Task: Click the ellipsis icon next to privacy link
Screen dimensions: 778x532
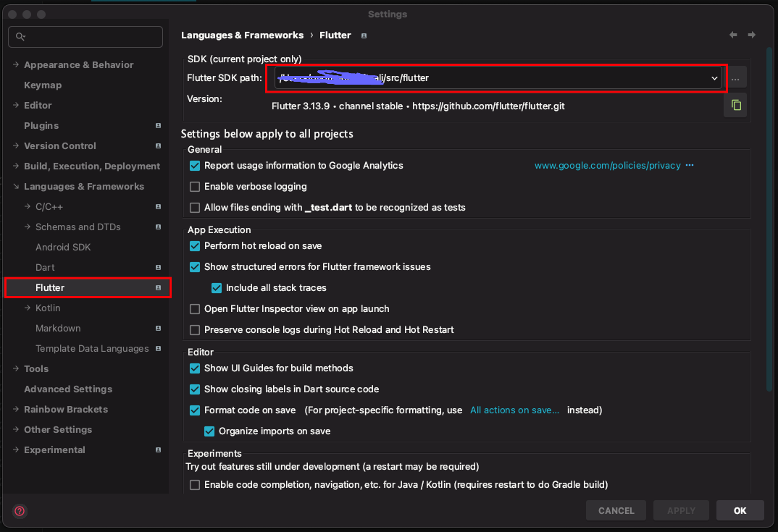Action: [690, 165]
